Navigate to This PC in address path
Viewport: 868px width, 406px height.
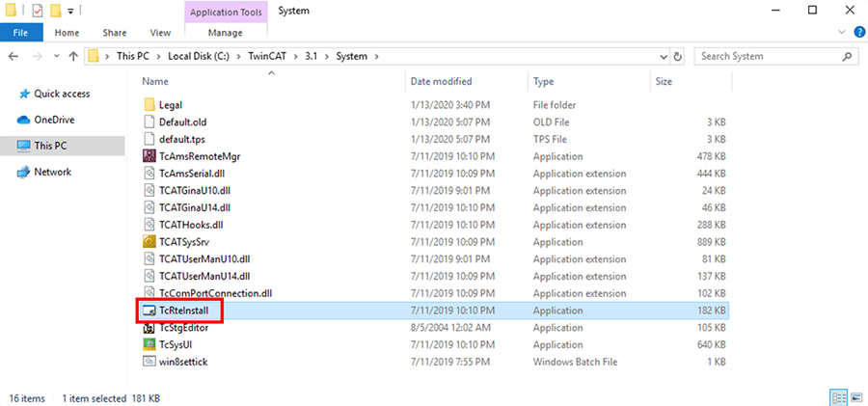pyautogui.click(x=133, y=57)
